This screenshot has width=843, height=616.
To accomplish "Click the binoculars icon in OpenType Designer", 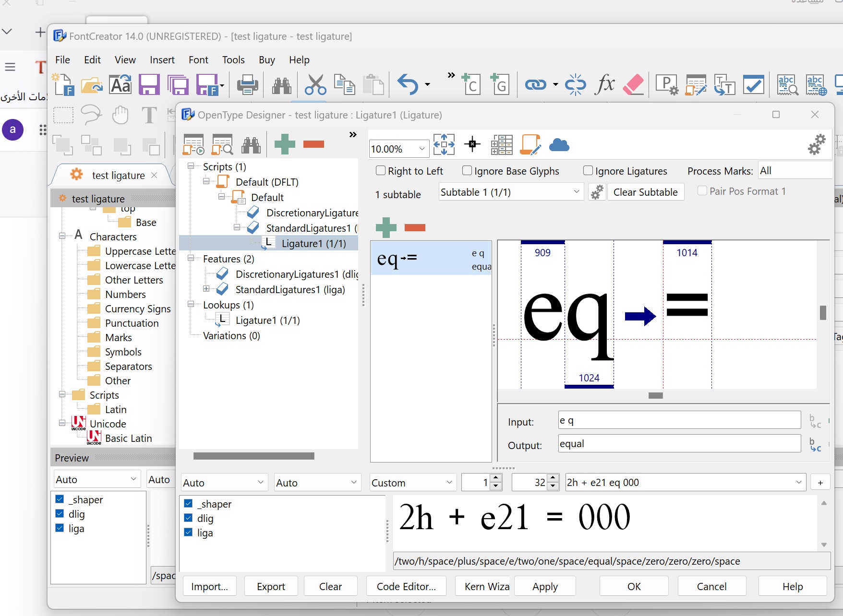I will pyautogui.click(x=251, y=144).
